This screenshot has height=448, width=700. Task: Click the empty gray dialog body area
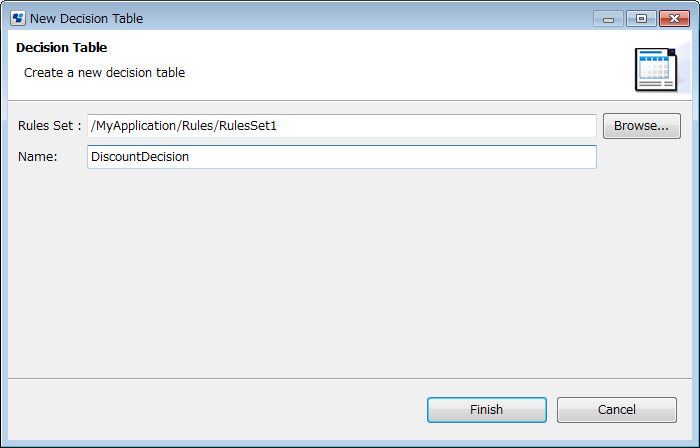click(350, 272)
